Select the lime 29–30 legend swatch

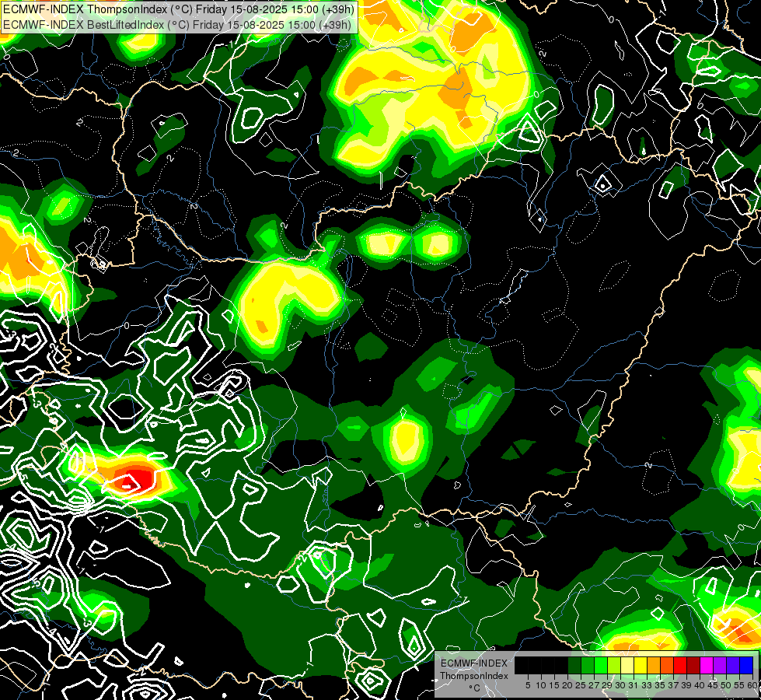(x=614, y=665)
